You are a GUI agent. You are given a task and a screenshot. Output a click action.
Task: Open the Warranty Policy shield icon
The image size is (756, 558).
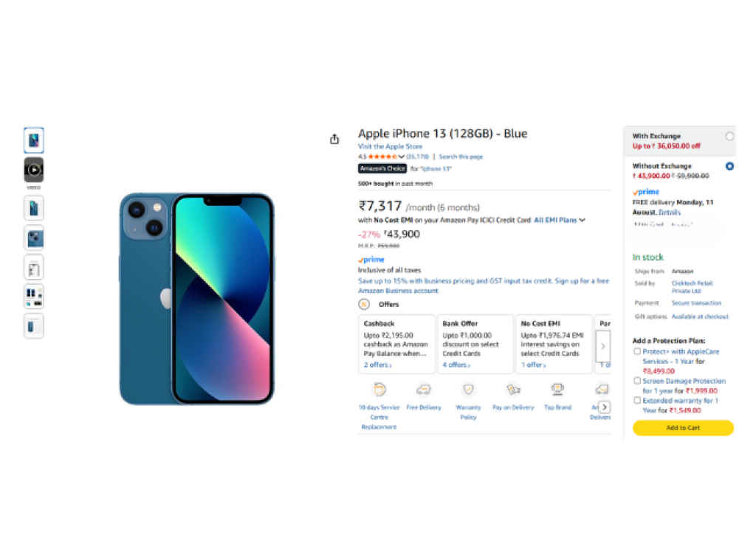coord(468,390)
